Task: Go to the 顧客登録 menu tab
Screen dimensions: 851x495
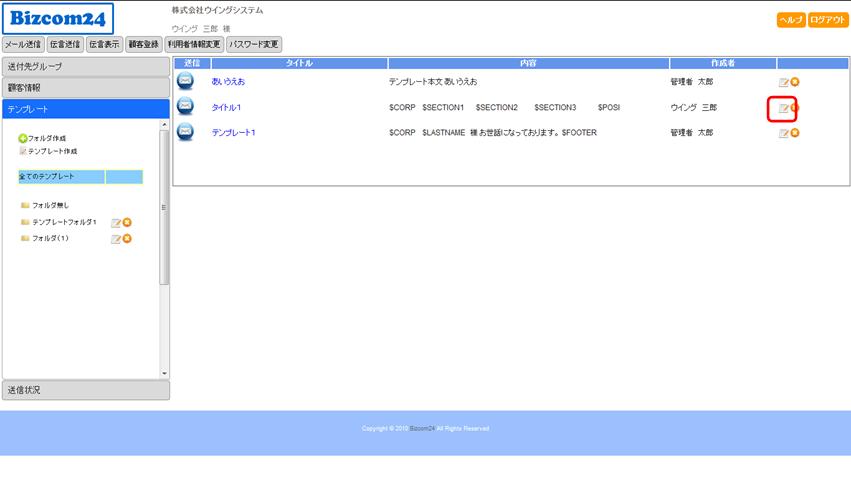Action: pos(143,44)
